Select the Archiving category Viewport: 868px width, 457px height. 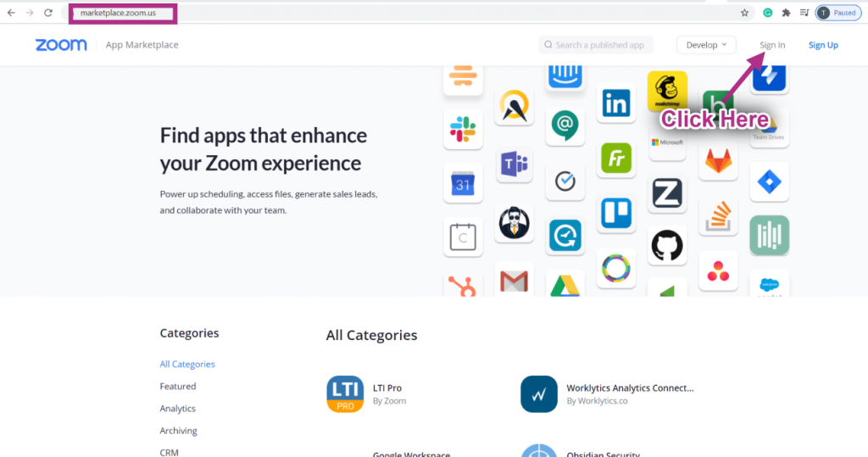click(178, 431)
